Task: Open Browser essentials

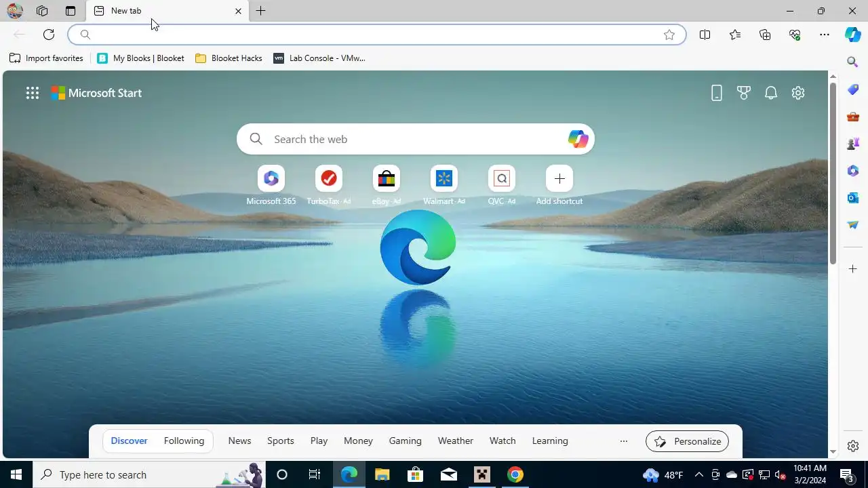Action: pyautogui.click(x=795, y=35)
